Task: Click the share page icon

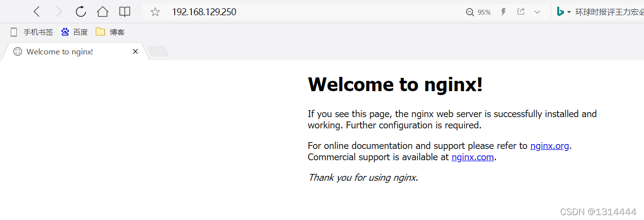Action: click(x=521, y=12)
